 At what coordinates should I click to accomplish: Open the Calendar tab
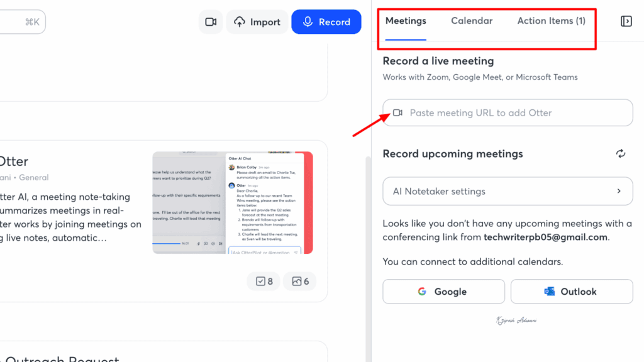pyautogui.click(x=472, y=21)
